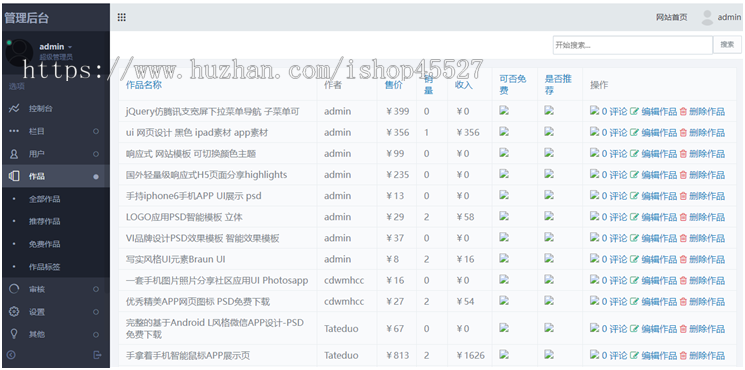Expand 审核 submenu via its circle indicator
This screenshot has height=370, width=745.
point(96,289)
